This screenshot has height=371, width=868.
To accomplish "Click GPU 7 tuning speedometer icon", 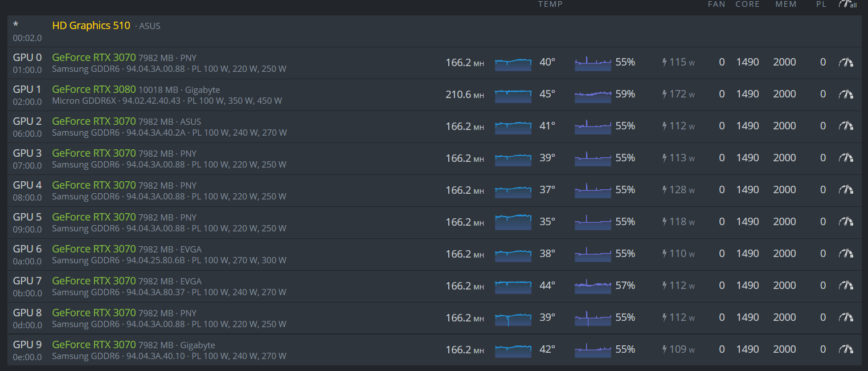I will tap(846, 286).
